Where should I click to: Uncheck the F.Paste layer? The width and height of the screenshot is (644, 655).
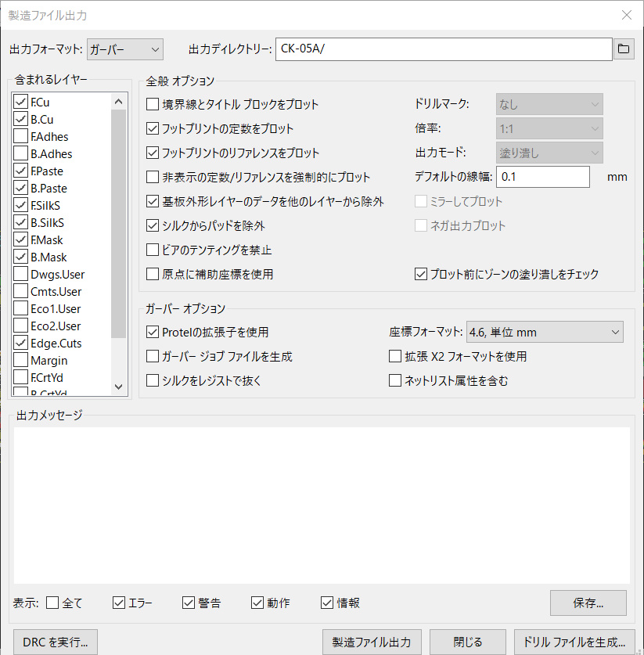pyautogui.click(x=21, y=171)
